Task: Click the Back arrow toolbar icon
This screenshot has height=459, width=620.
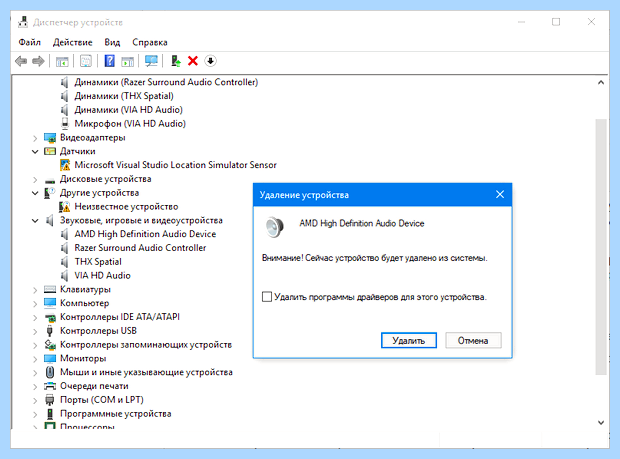Action: [21, 61]
